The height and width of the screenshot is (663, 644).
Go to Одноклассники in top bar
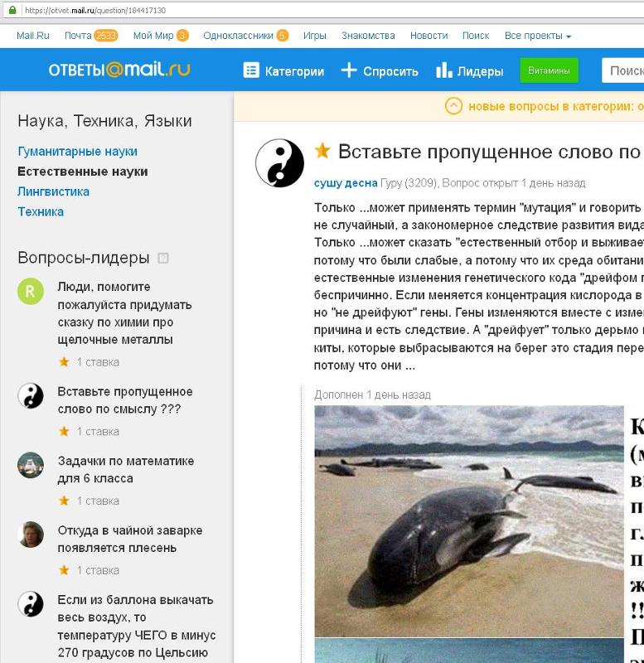pos(239,36)
